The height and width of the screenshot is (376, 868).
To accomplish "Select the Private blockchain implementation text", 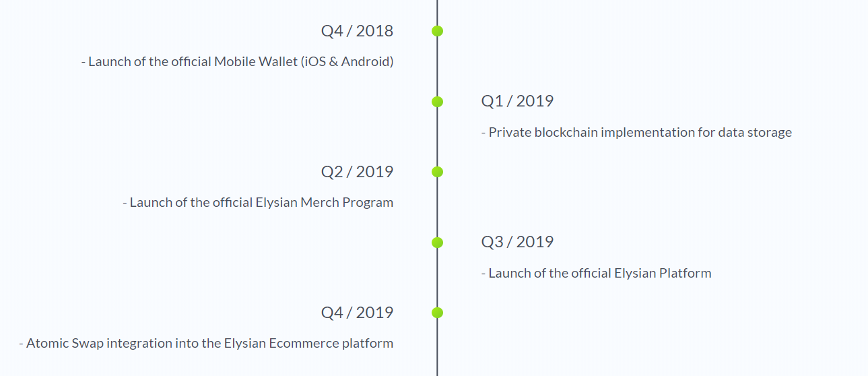I will [x=636, y=133].
